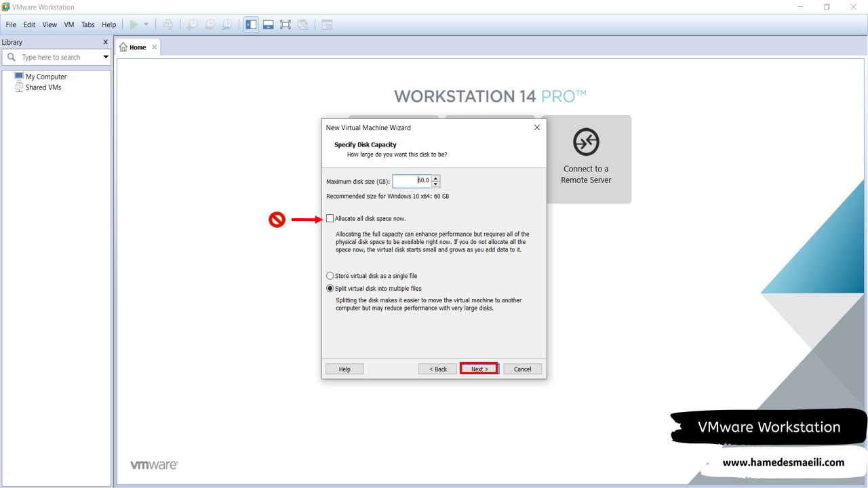Close the Library panel

coord(105,42)
